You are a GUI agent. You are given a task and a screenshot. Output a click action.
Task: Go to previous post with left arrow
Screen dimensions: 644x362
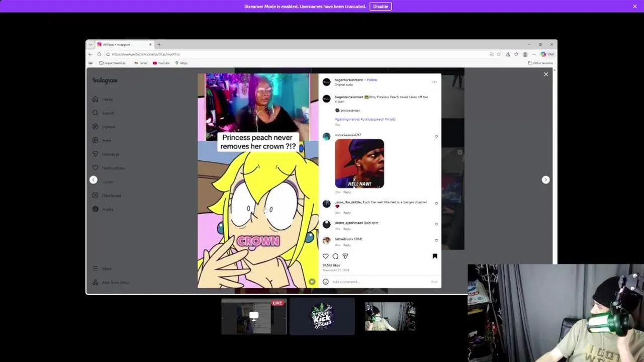[93, 179]
